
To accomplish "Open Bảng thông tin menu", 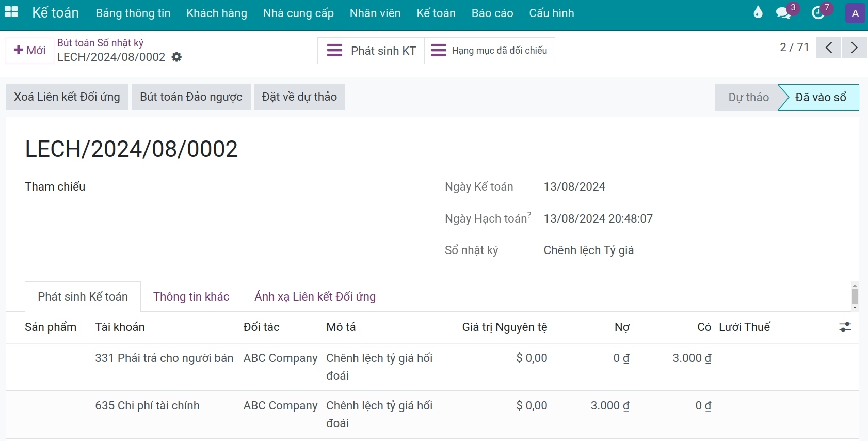I will (133, 13).
